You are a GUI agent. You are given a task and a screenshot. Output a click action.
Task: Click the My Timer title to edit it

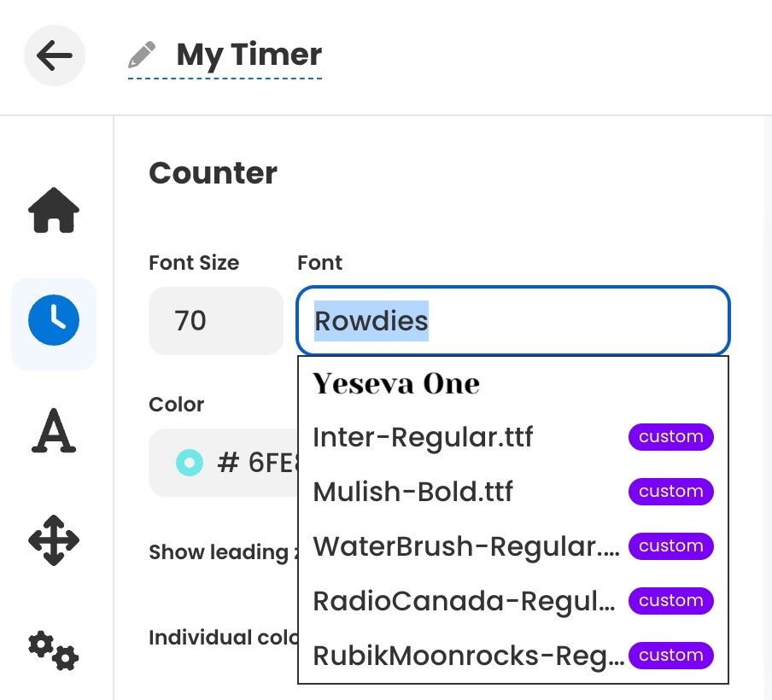tap(248, 55)
